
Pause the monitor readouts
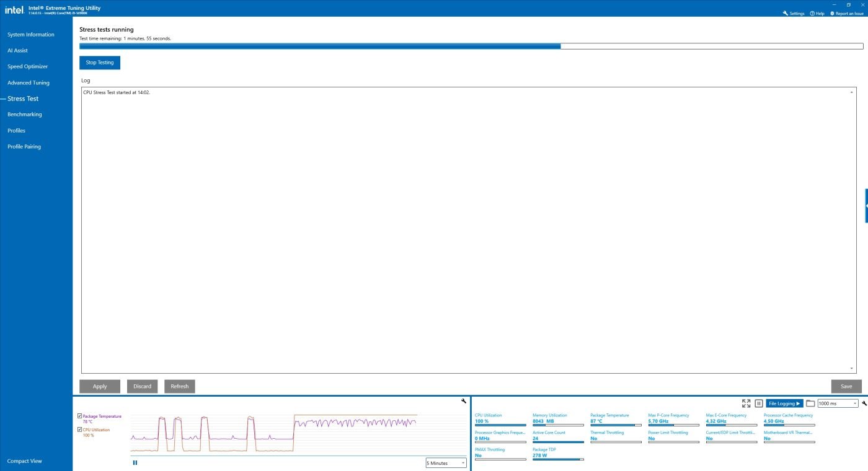point(758,403)
